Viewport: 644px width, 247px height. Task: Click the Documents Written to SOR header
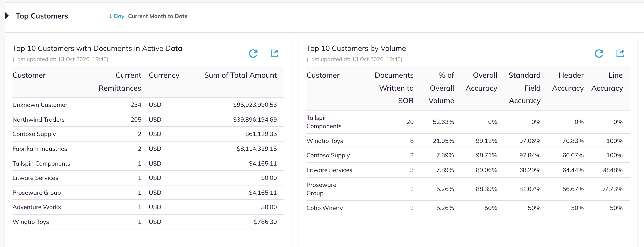point(394,88)
